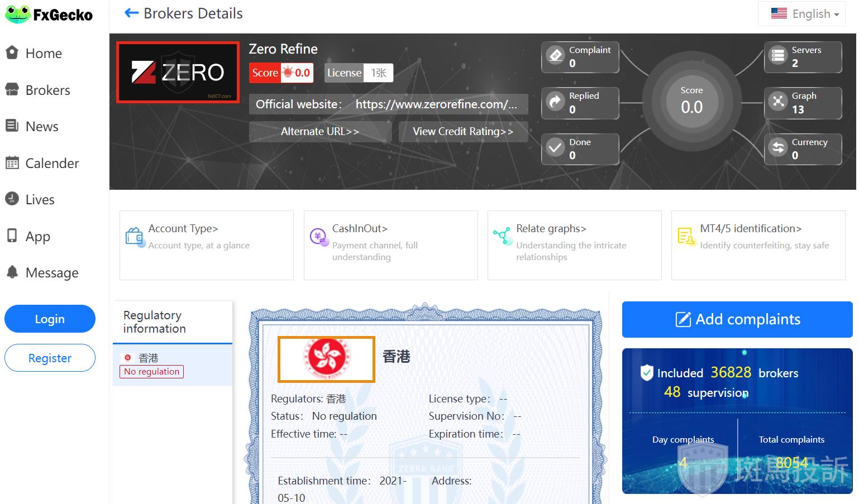Click the Replied arrow icon

[x=555, y=102]
